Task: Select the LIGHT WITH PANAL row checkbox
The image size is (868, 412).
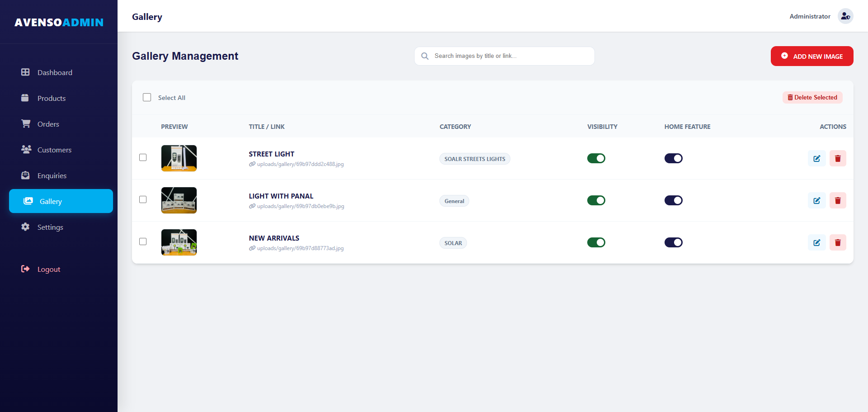Action: (x=143, y=199)
